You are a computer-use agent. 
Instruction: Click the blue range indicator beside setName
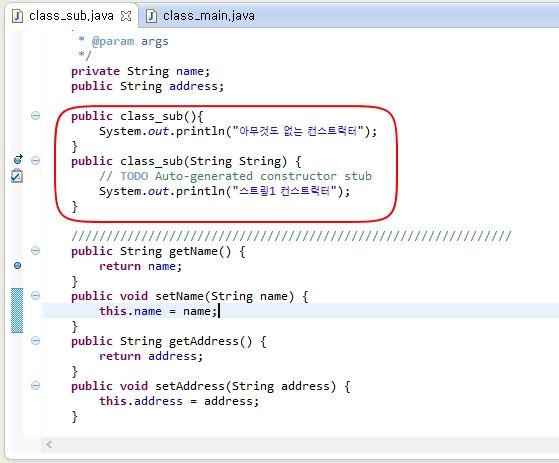(x=17, y=310)
